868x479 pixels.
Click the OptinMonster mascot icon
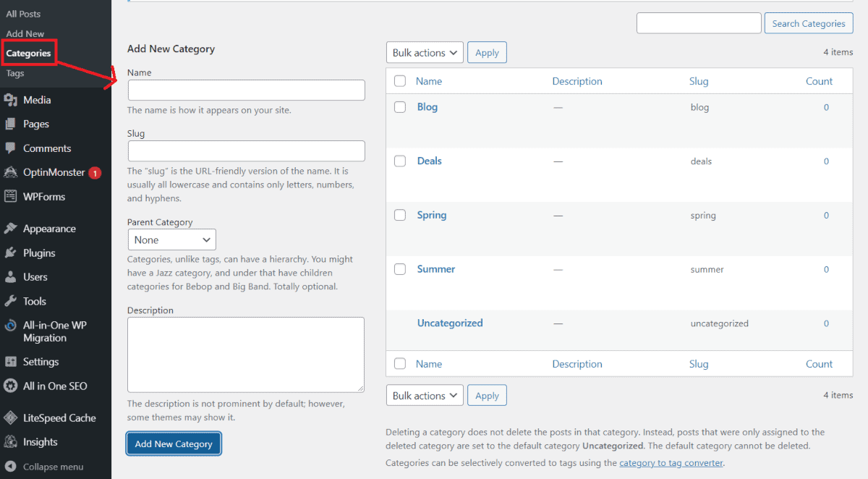[10, 172]
